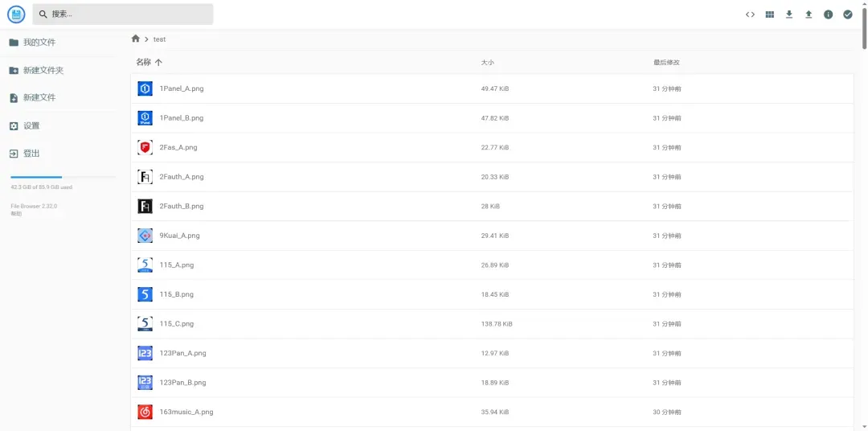The width and height of the screenshot is (868, 431).
Task: Click the 1Panel_B.png thumbnail icon
Action: (x=145, y=118)
